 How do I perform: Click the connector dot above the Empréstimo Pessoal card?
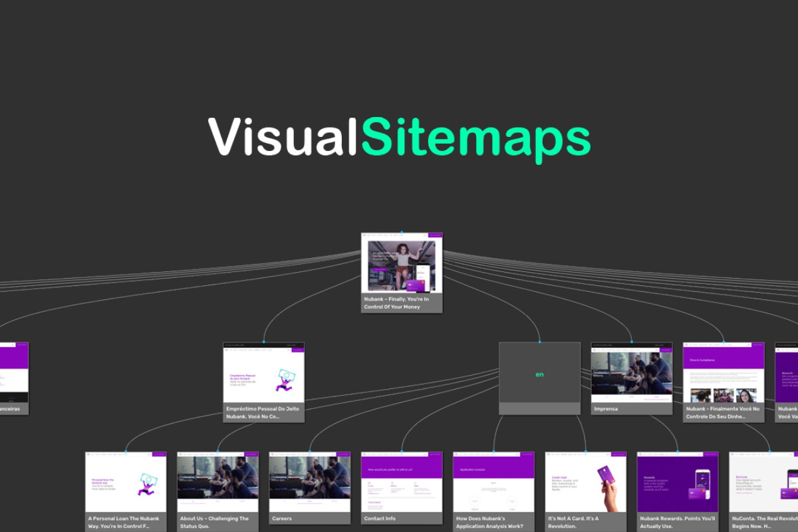tap(263, 343)
